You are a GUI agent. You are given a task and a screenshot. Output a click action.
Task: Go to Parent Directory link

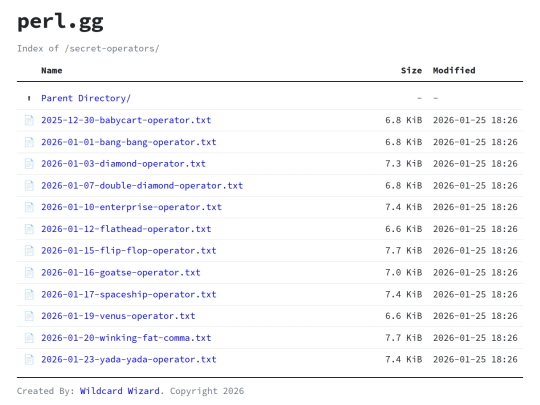tap(86, 98)
